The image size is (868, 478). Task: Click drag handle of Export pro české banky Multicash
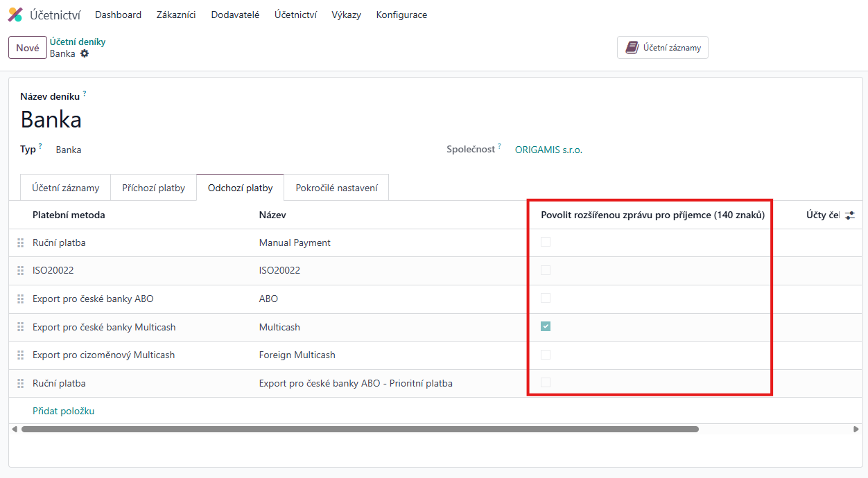click(x=20, y=327)
